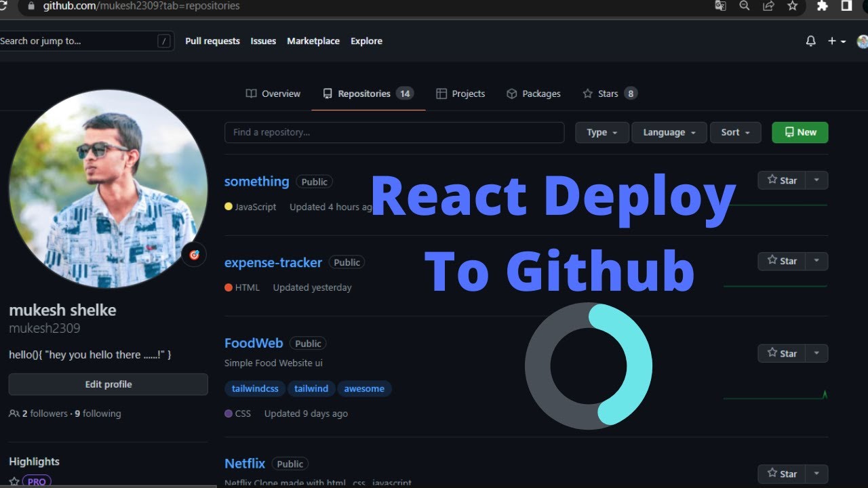Image resolution: width=868 pixels, height=488 pixels.
Task: Star the something repository
Action: (x=781, y=180)
